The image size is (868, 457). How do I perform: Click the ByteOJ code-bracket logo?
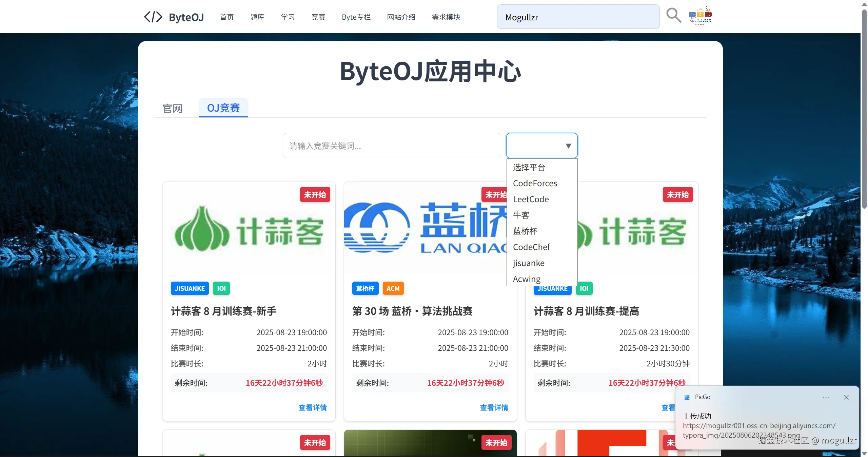(153, 17)
